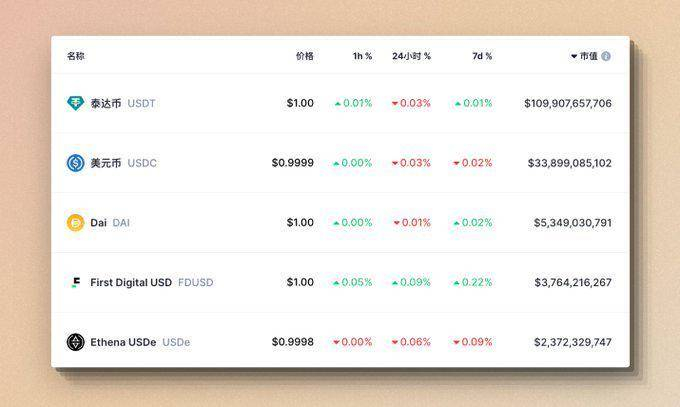Sort by 1h % column header

coord(362,57)
